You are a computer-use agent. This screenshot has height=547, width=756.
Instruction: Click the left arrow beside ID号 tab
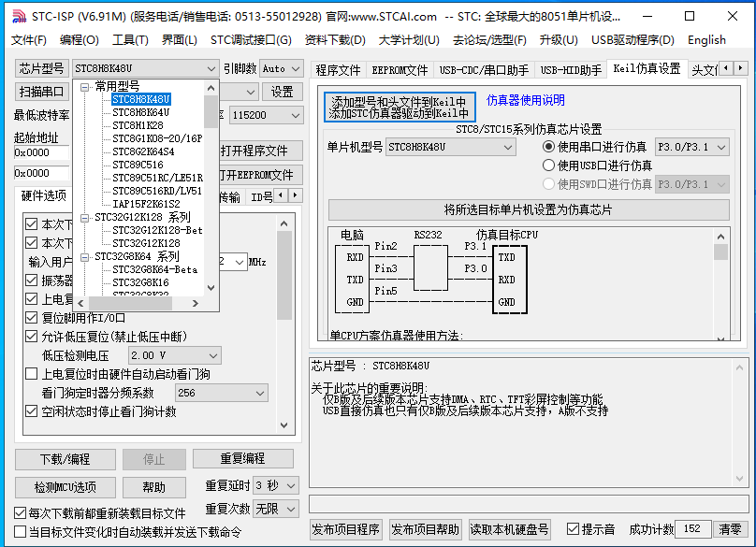281,195
